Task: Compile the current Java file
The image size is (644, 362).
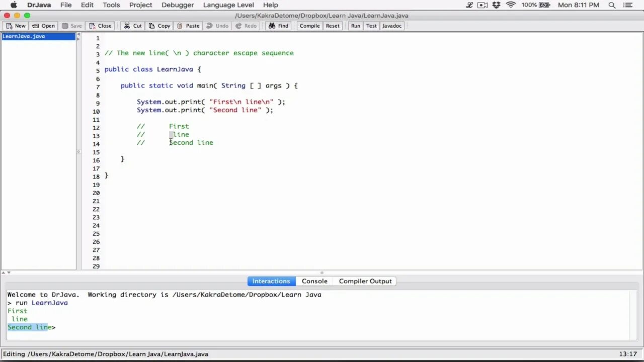Action: [x=309, y=26]
